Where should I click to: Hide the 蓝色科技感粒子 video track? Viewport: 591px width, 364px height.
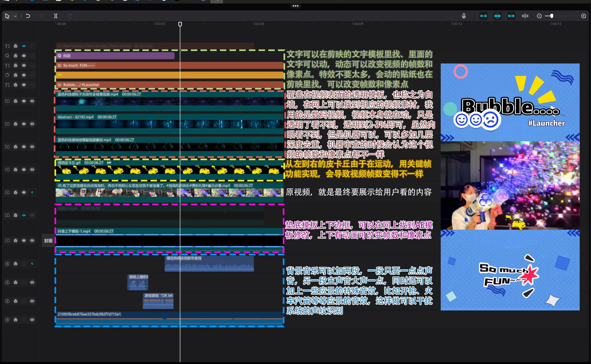tap(24, 101)
